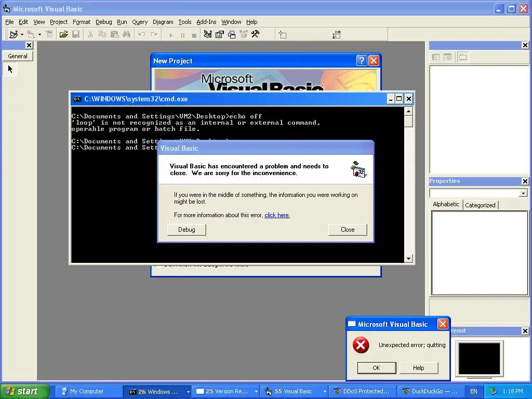
Task: Click Debug in the crash dialog
Action: click(x=187, y=230)
